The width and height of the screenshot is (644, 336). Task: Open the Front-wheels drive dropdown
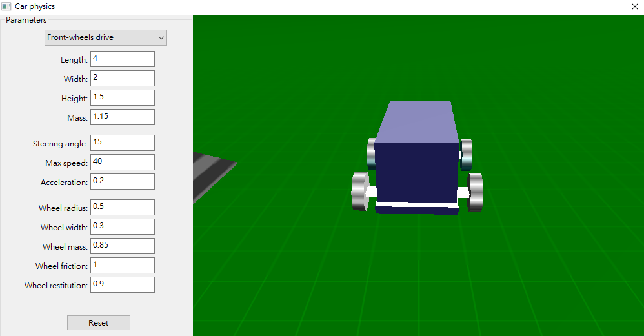[106, 38]
